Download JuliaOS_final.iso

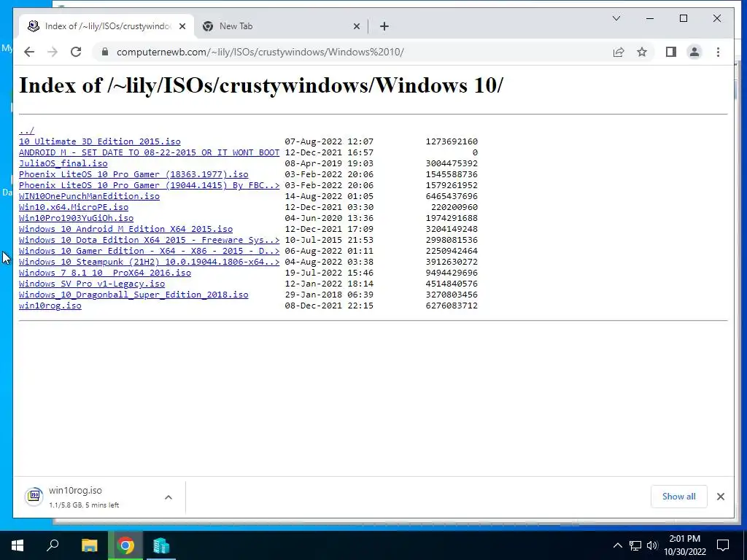click(63, 163)
